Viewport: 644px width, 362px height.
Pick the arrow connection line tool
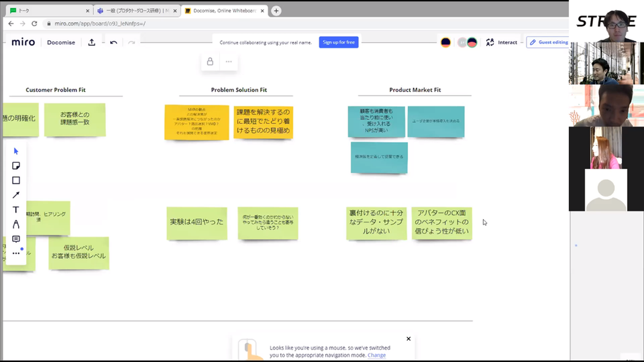[16, 195]
